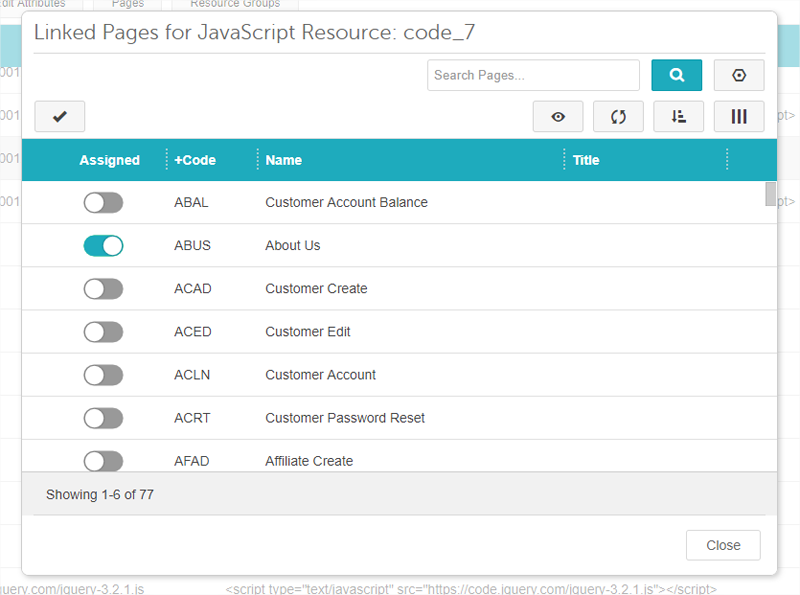
Task: Click the refresh arrows button
Action: click(618, 116)
